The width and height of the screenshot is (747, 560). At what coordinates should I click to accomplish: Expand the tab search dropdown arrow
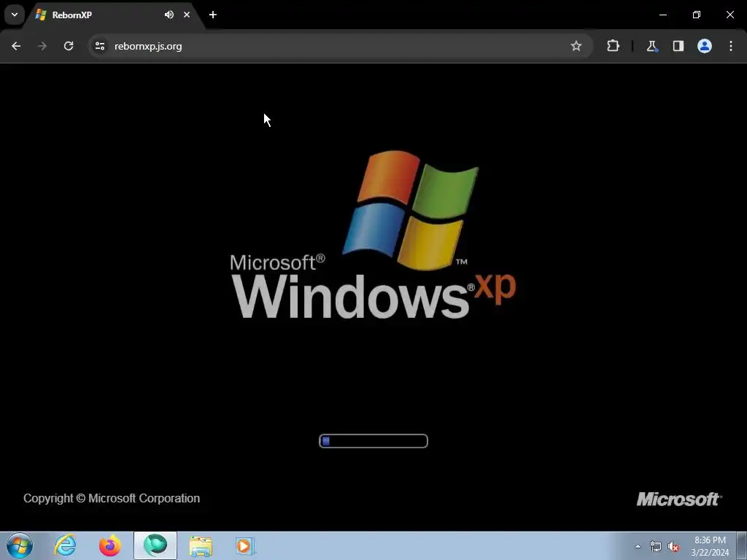click(15, 15)
